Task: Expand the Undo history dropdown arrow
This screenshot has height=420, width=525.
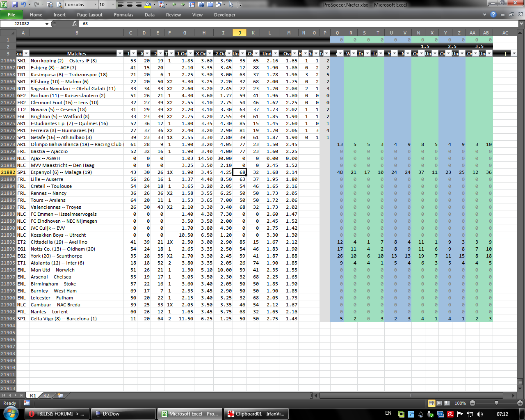Action: 30,5
